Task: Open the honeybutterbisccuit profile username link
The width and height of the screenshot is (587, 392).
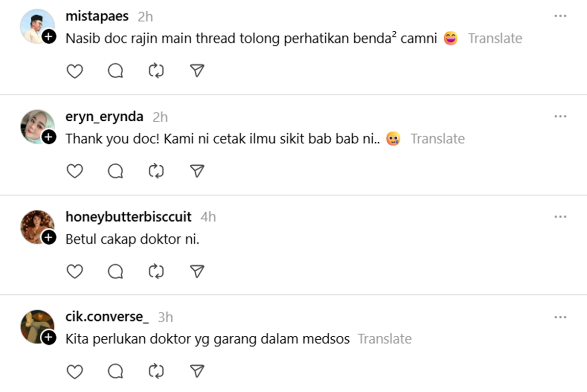Action: (128, 217)
